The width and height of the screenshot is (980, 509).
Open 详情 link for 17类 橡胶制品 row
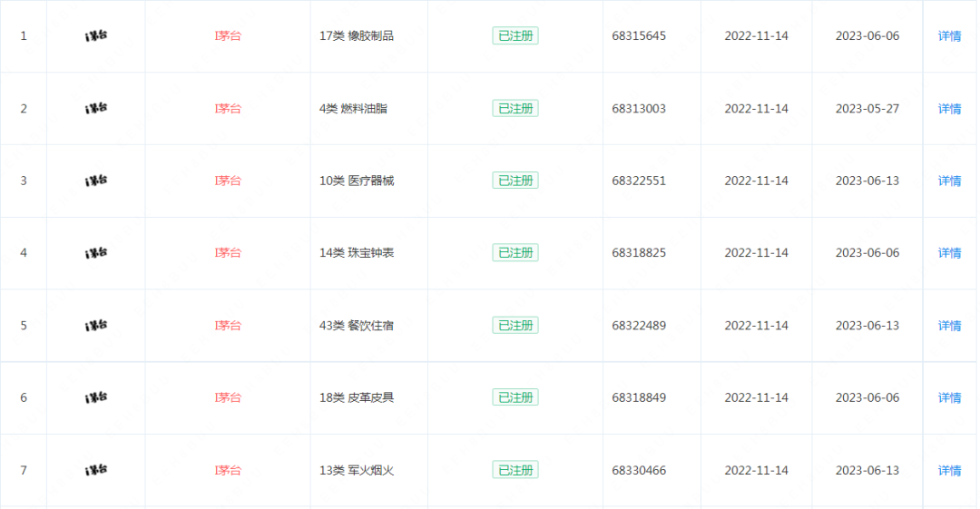tap(949, 36)
